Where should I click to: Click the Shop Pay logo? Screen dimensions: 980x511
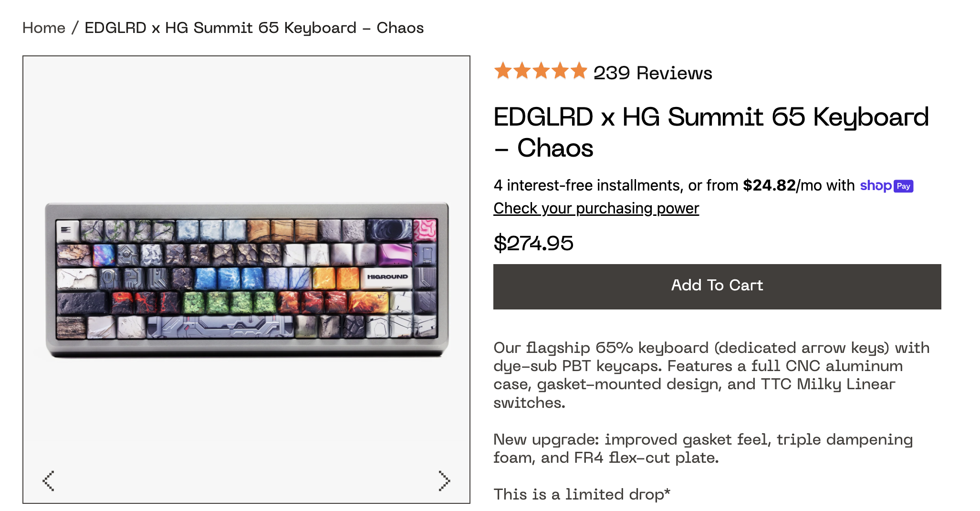[x=886, y=186]
